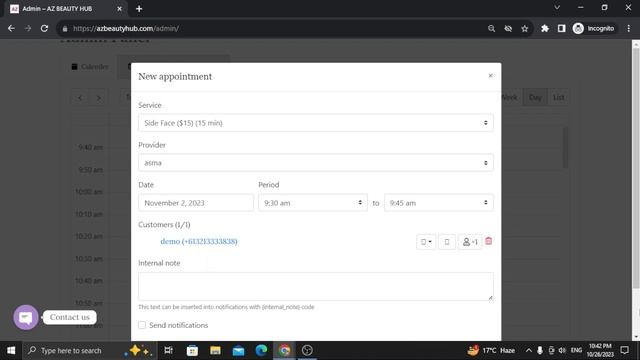The image size is (640, 360).
Task: Go back with the browser back arrow
Action: (11, 29)
